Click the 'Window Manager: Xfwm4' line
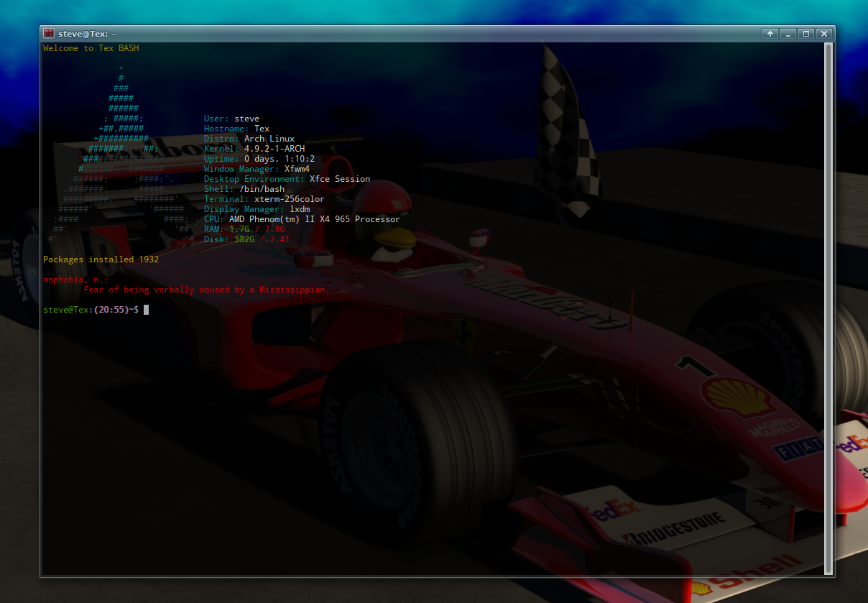Image resolution: width=868 pixels, height=603 pixels. (x=257, y=169)
